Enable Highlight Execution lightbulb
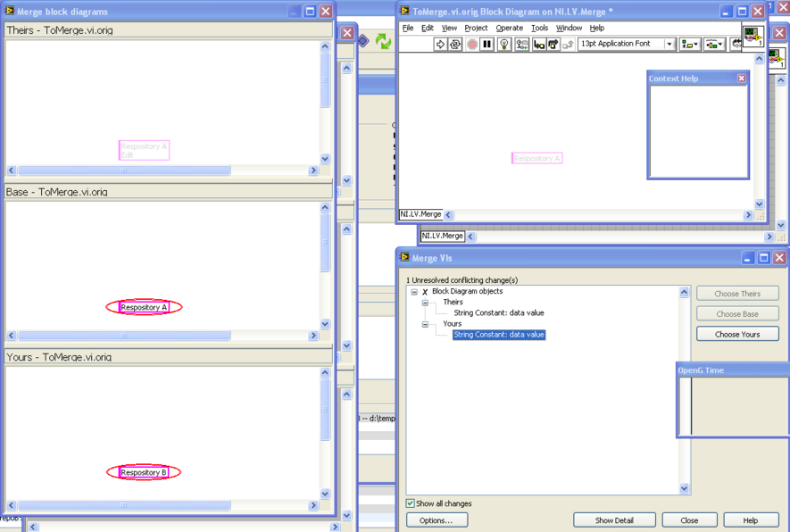This screenshot has width=790, height=532. tap(504, 44)
